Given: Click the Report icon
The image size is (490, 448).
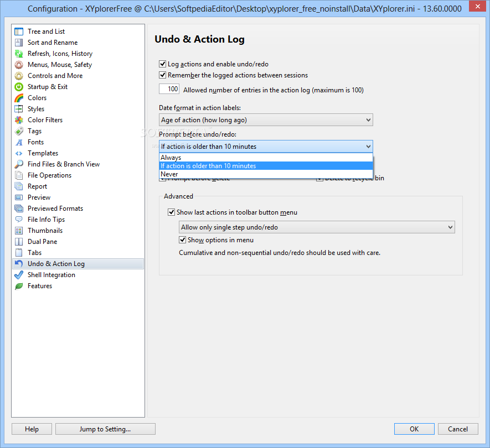Looking at the screenshot, I should click(19, 186).
